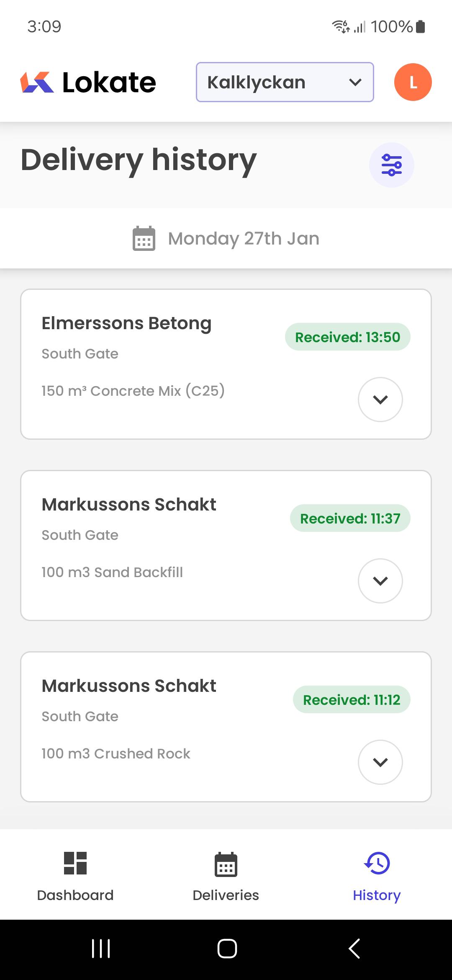Tap the Android home button

pyautogui.click(x=227, y=948)
